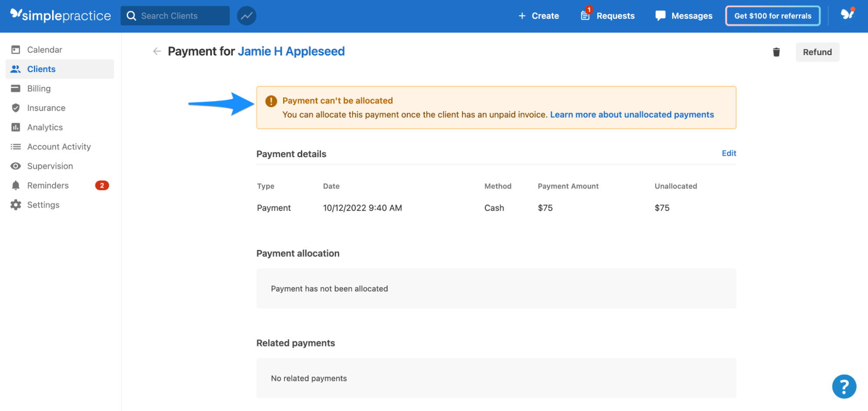Edit the Payment details
Image resolution: width=868 pixels, height=411 pixels.
point(729,153)
